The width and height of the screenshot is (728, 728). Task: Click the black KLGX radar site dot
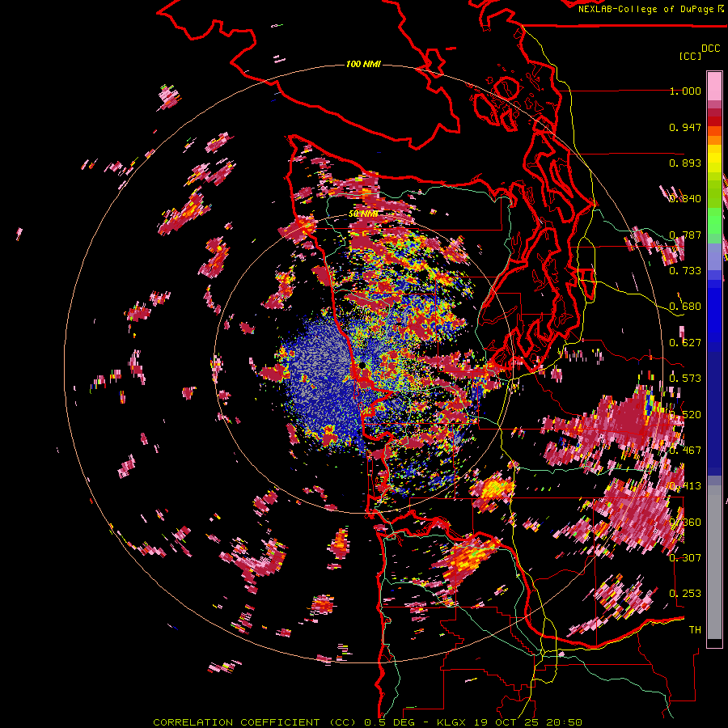click(362, 366)
